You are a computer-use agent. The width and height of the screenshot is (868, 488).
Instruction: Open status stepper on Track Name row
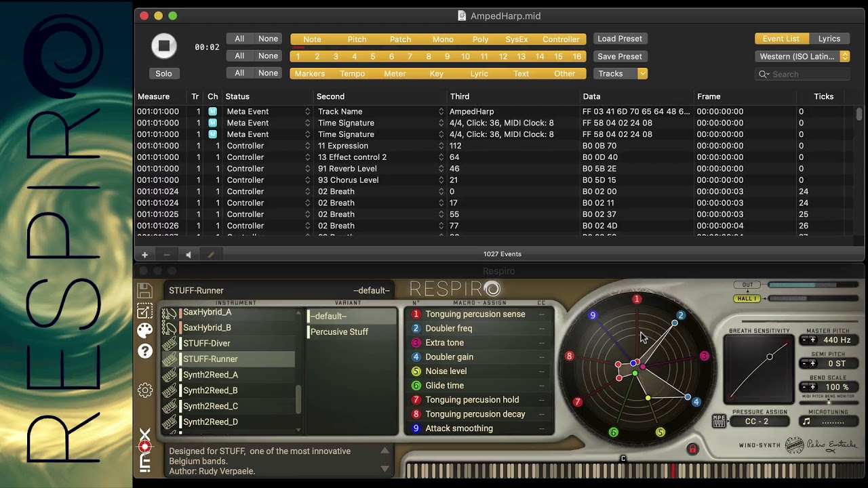click(307, 112)
